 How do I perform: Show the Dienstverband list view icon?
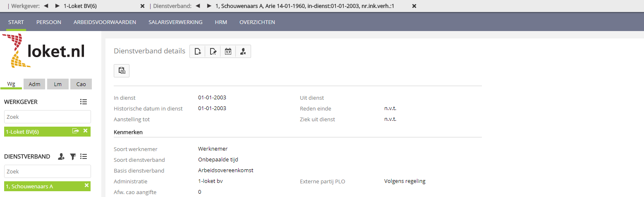point(84,156)
